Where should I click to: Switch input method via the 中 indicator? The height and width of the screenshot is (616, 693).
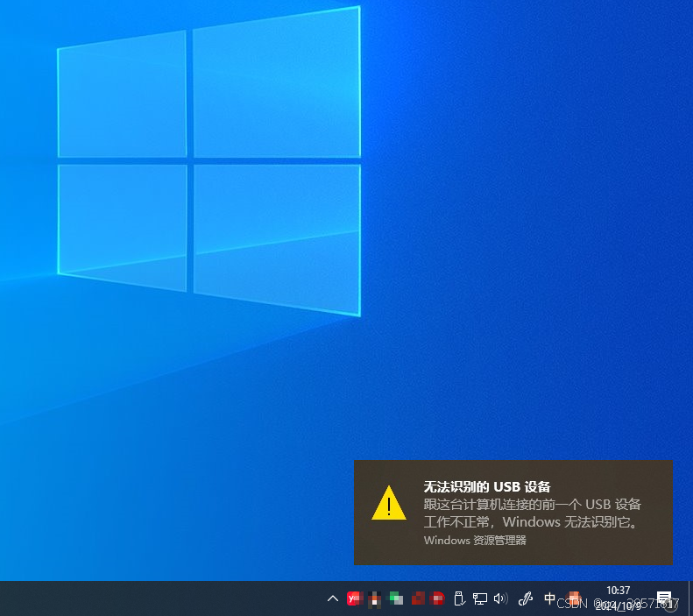pos(549,598)
